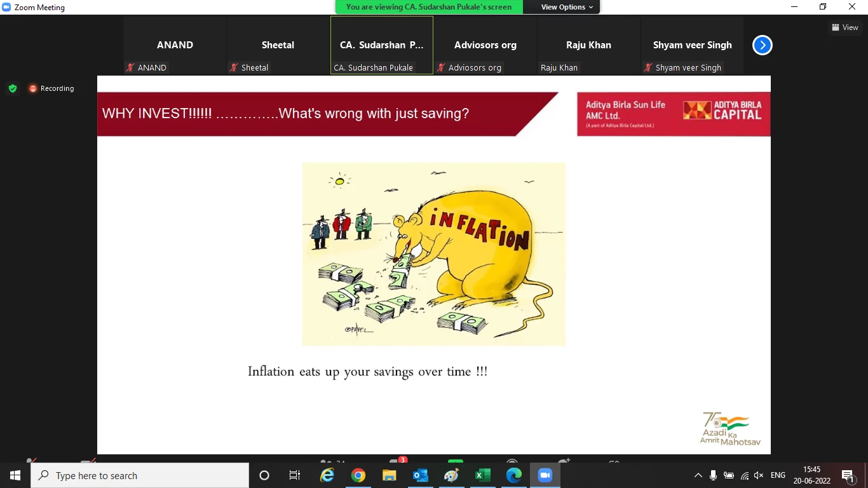Open Microsoft Edge from taskbar
This screenshot has height=488, width=868.
[514, 475]
